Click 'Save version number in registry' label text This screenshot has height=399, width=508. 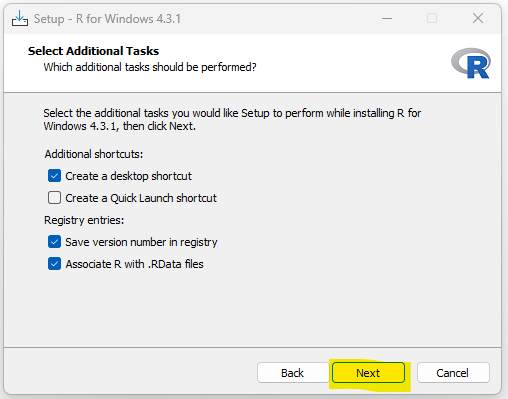coord(141,242)
